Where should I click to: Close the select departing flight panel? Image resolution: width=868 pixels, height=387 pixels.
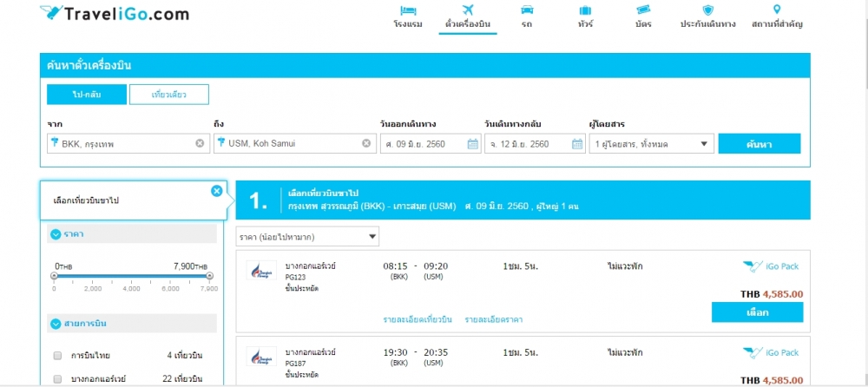[216, 191]
